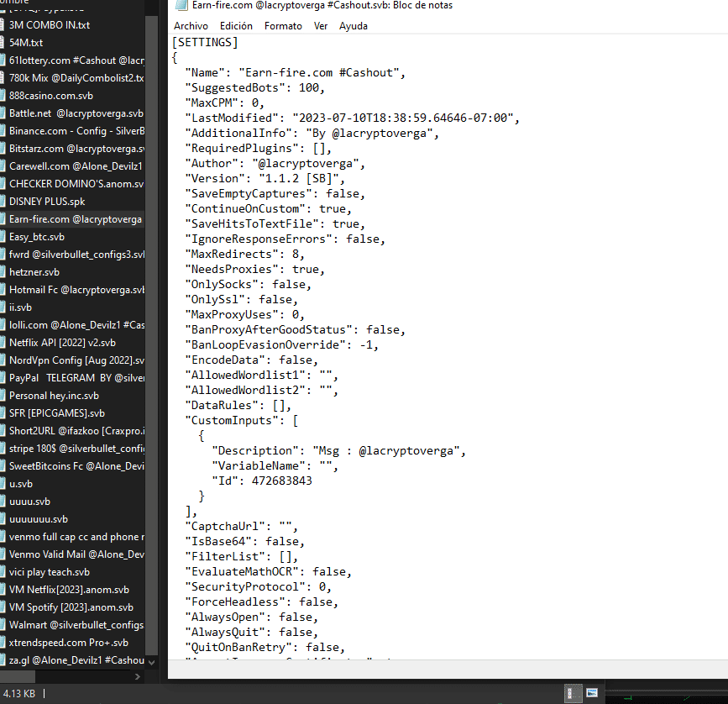Select Easy_btc.svb file
Viewport: 728px width, 704px height.
[x=72, y=237]
